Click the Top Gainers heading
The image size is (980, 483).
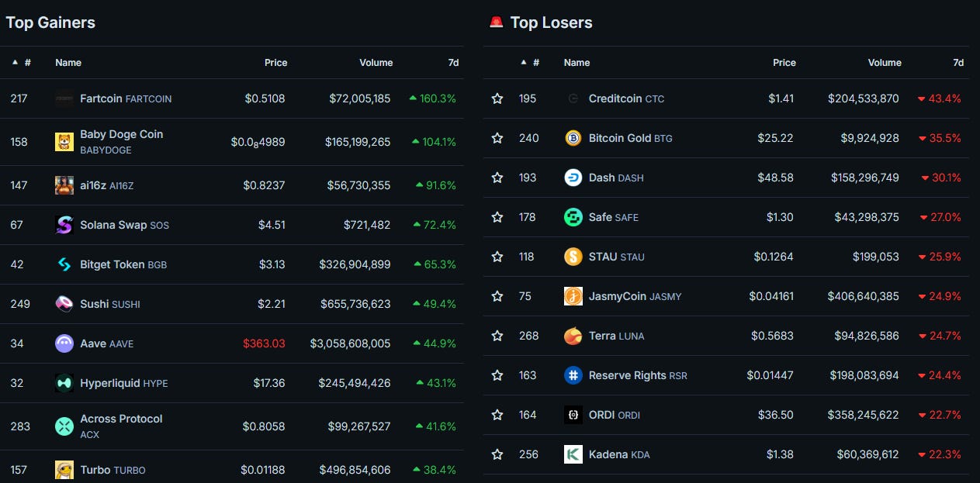50,22
